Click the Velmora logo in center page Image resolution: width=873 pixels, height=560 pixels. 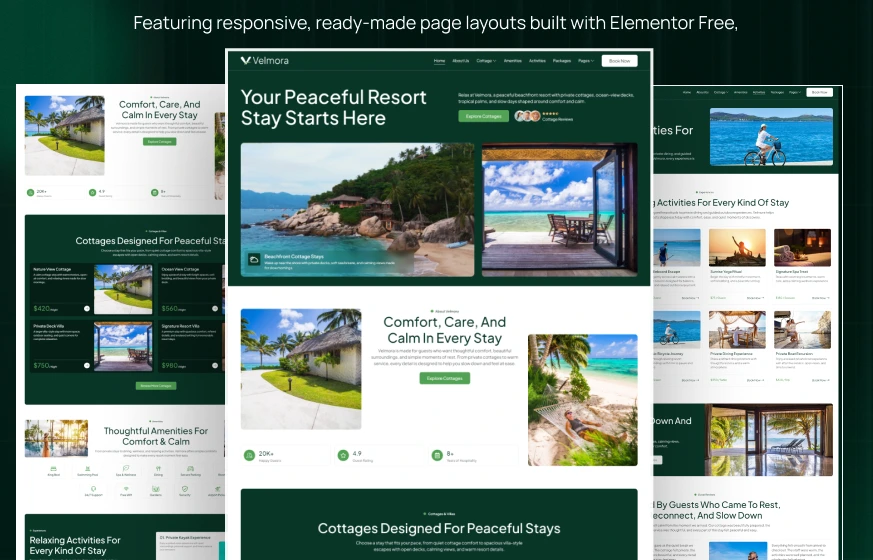pyautogui.click(x=264, y=60)
